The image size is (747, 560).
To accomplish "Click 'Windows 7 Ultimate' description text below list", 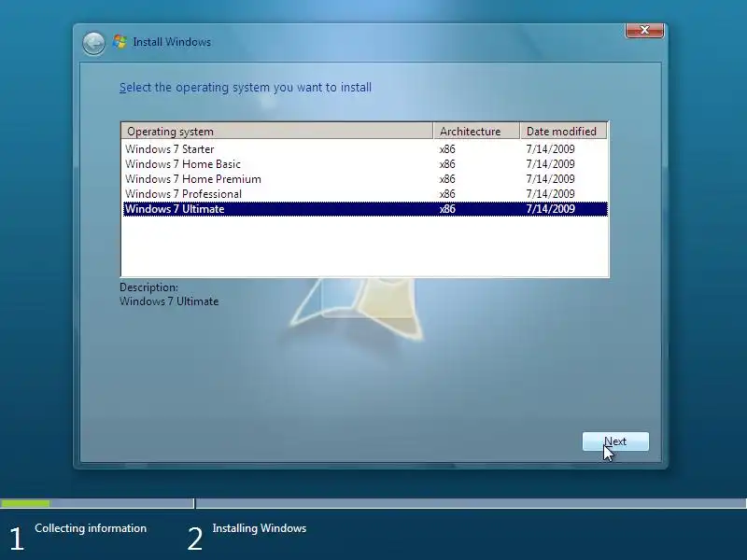I will [169, 301].
